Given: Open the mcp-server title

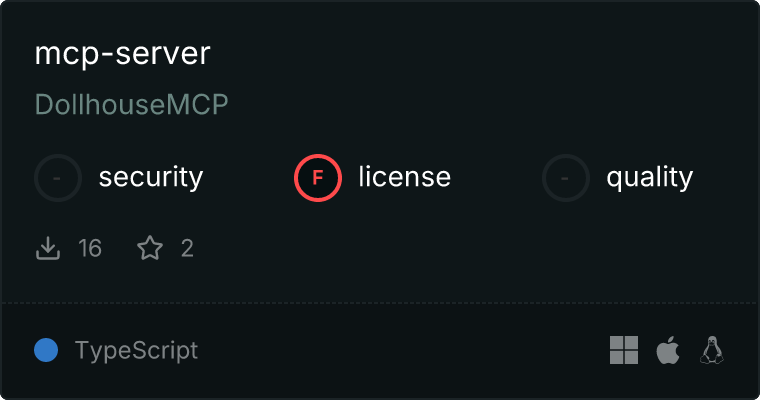Looking at the screenshot, I should (x=122, y=53).
